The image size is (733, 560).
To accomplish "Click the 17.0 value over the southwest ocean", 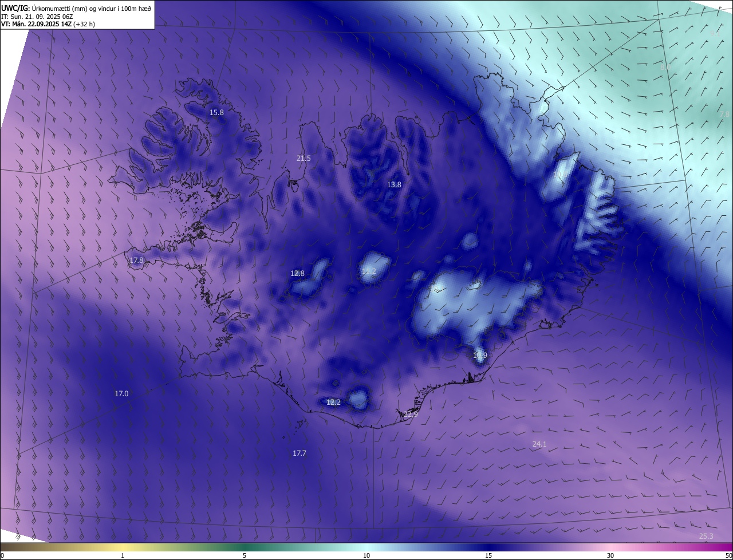I will pyautogui.click(x=121, y=394).
